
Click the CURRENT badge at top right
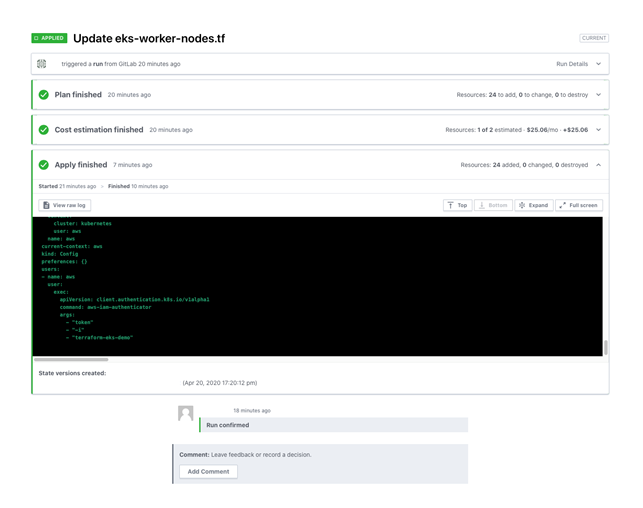(593, 38)
